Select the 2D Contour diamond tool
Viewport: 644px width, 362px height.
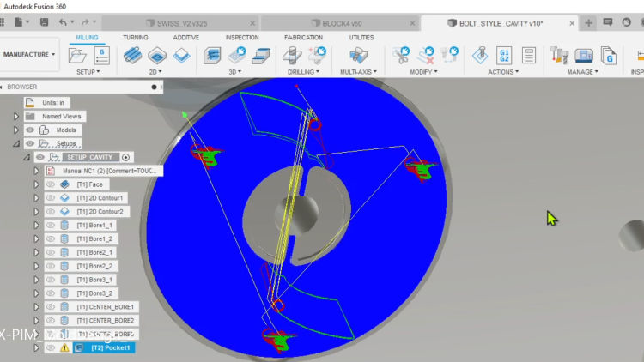point(181,56)
